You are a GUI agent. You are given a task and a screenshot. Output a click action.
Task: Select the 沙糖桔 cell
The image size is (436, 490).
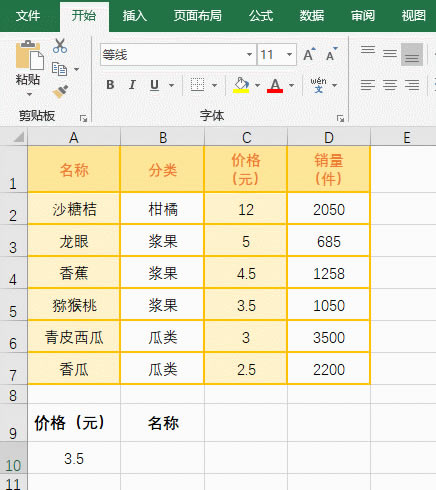pyautogui.click(x=74, y=209)
